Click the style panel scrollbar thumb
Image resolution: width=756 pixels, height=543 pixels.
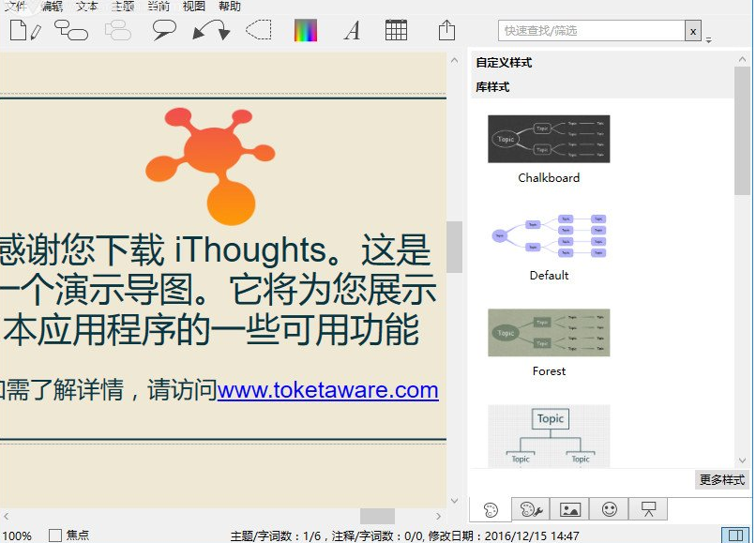pos(742,131)
